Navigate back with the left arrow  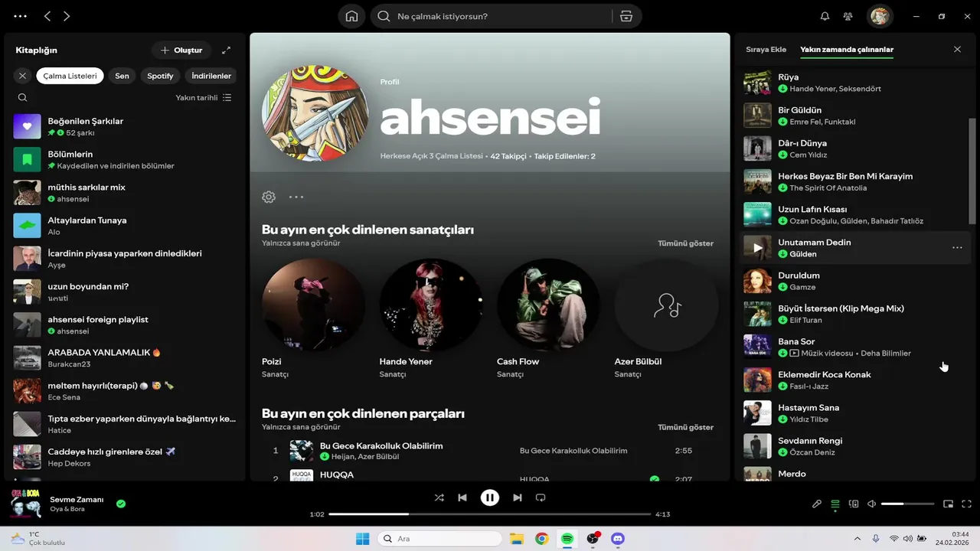click(x=47, y=16)
